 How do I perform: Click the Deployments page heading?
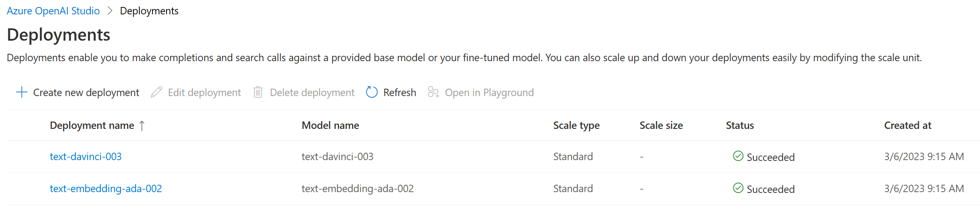[58, 35]
